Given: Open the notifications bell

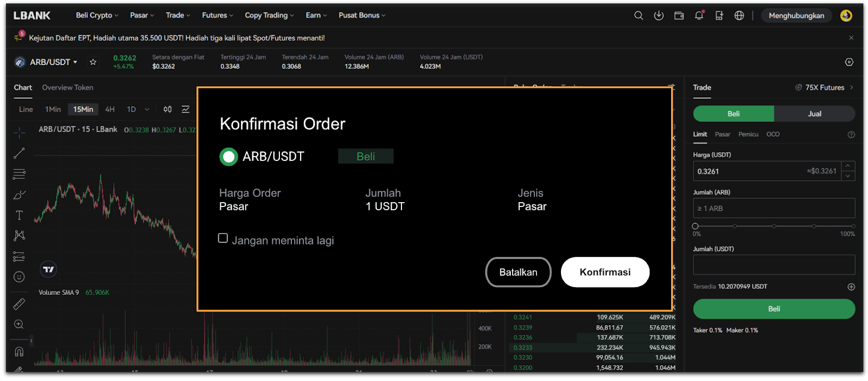Looking at the screenshot, I should 699,16.
